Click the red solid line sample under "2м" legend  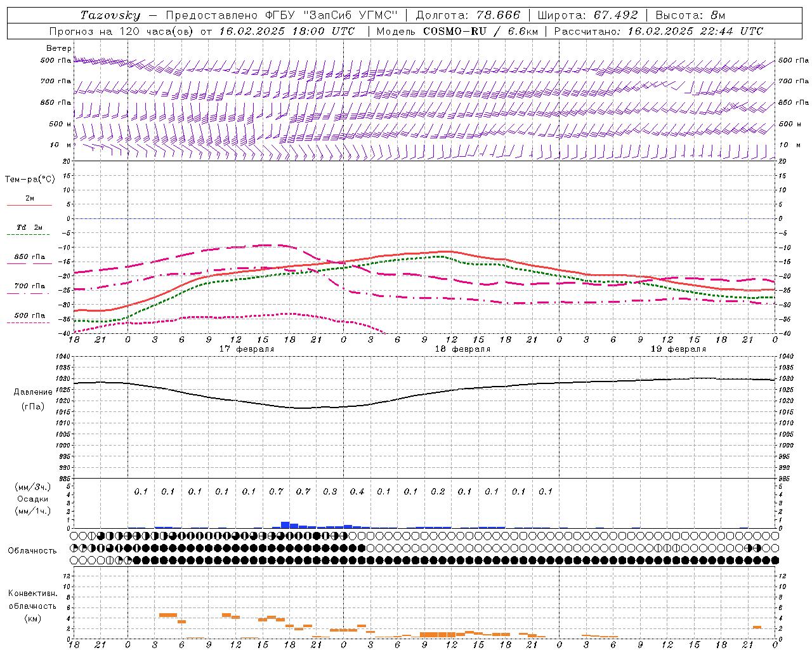[29, 206]
